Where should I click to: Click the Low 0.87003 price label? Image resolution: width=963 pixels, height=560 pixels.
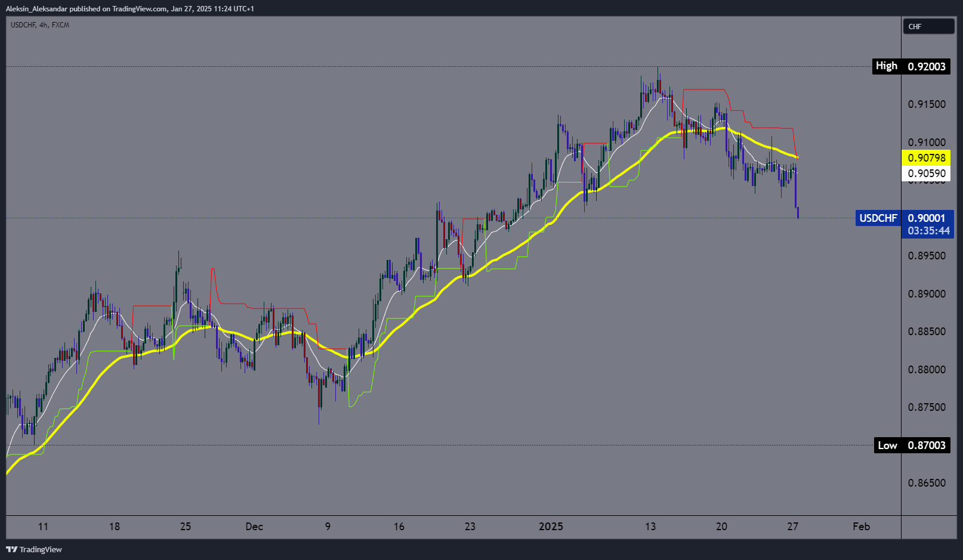(911, 445)
